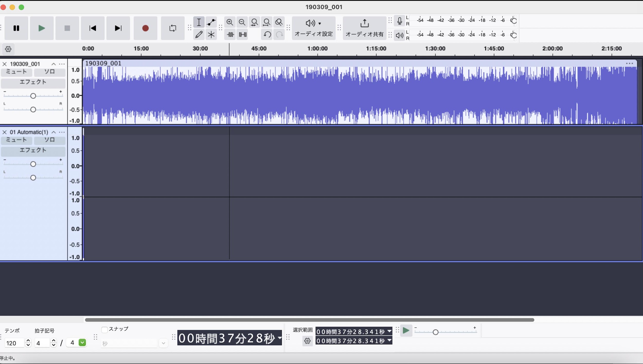Open time display format dropdown arrow

(x=280, y=338)
